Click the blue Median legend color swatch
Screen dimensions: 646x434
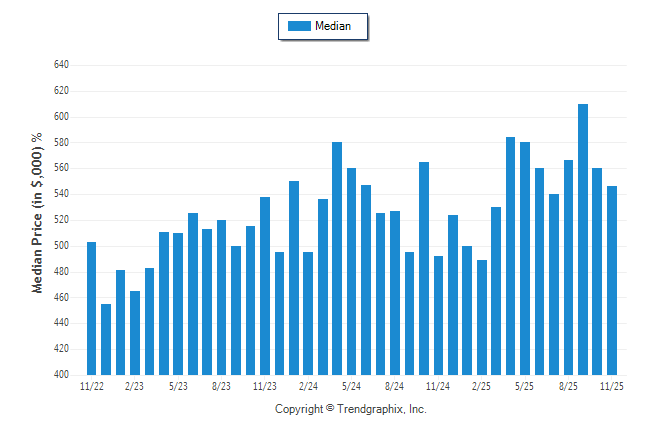(x=299, y=26)
